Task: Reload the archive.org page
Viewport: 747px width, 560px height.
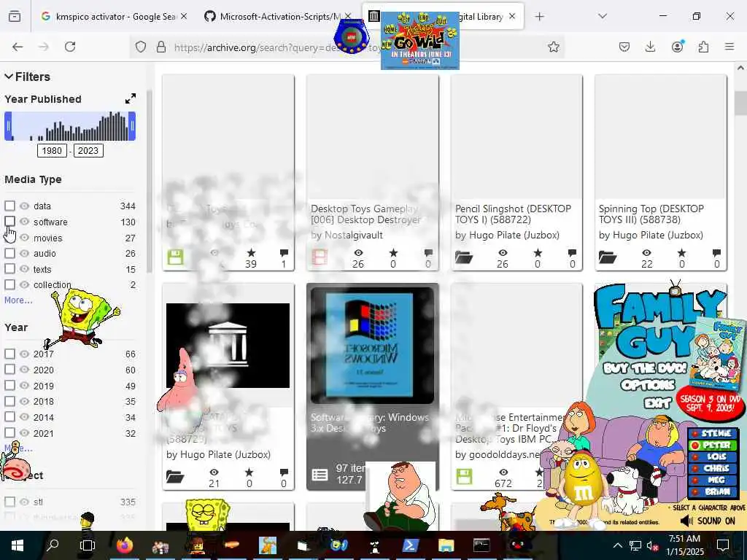Action: 70,47
